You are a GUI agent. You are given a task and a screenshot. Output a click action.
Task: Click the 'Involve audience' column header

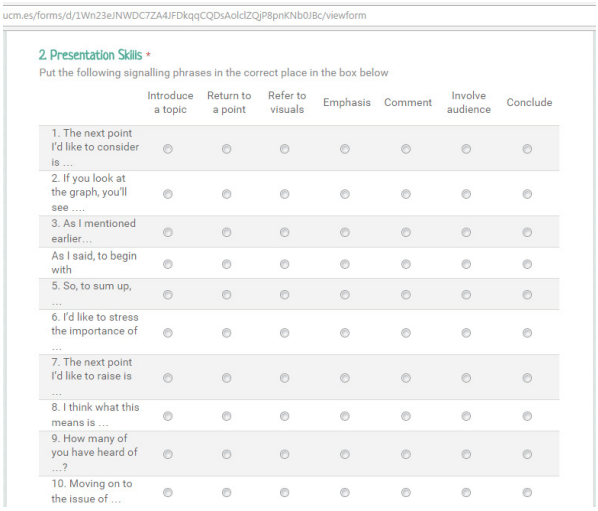pos(469,102)
